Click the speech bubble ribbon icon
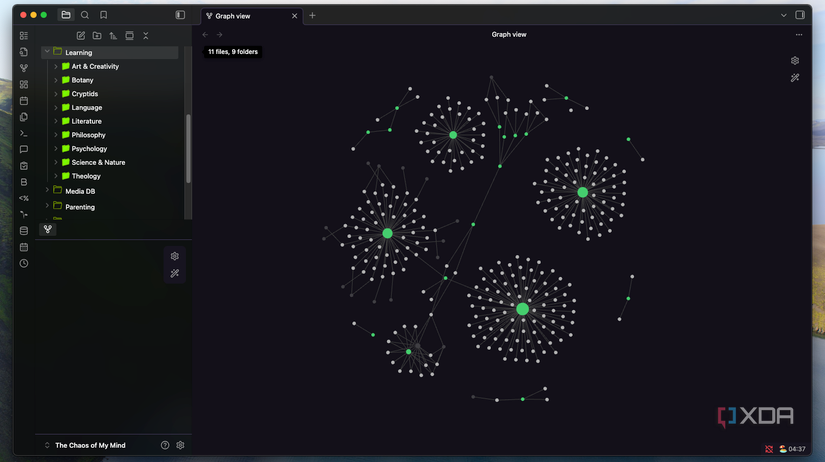Screen dimensions: 825x462 [24, 149]
